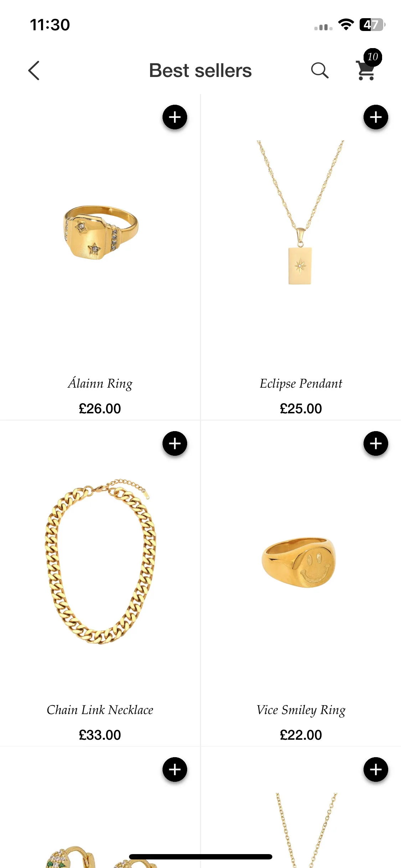
Task: Add Eclipse Pendant with plus button
Action: coord(376,117)
